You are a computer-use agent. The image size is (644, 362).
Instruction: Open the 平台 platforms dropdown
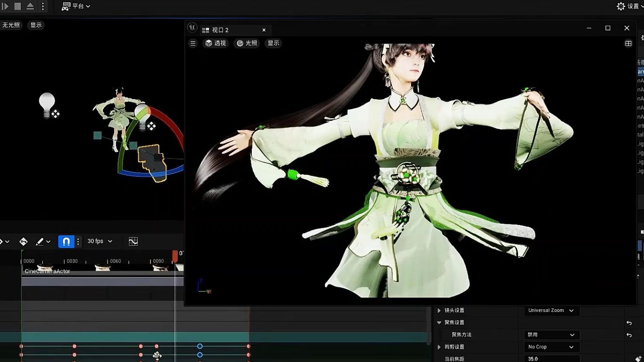tap(76, 6)
